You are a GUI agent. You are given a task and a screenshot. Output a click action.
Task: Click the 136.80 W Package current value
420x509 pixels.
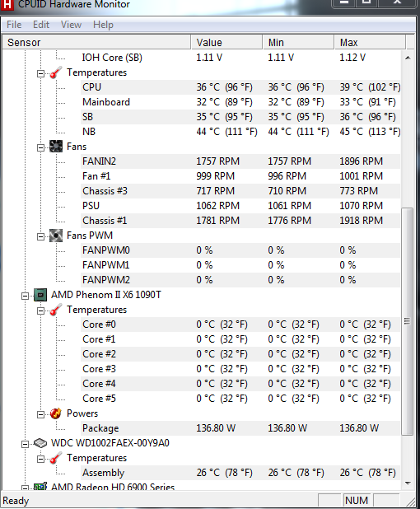pyautogui.click(x=216, y=428)
